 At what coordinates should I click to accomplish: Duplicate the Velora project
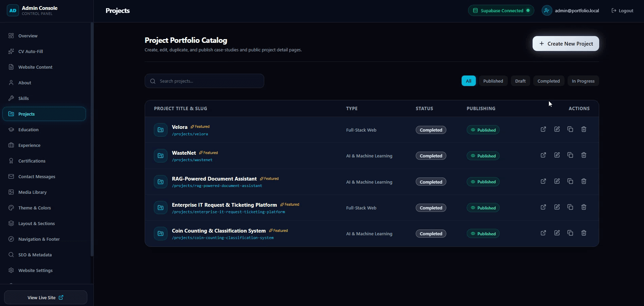tap(570, 129)
